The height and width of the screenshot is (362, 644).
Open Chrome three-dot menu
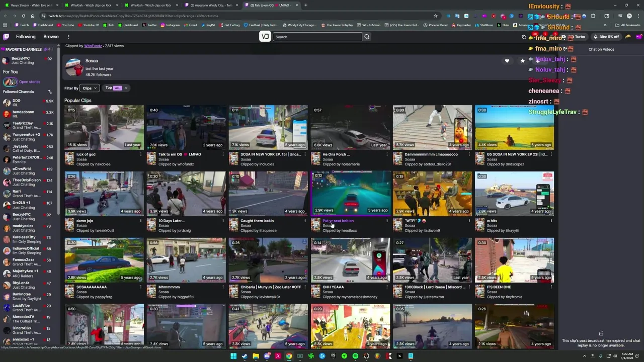tap(639, 16)
